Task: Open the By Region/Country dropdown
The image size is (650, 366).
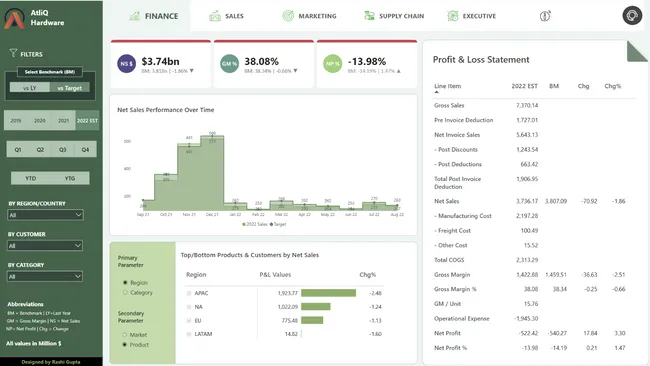Action: pos(45,215)
